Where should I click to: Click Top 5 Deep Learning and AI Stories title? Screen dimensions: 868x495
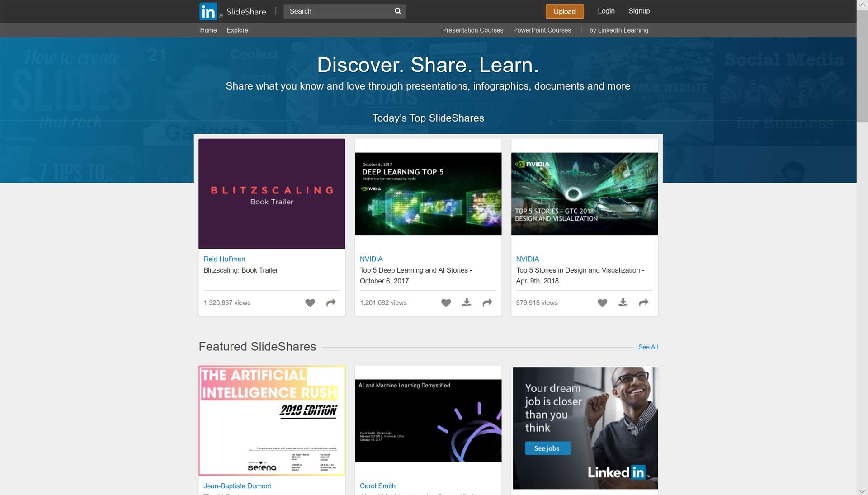point(416,275)
